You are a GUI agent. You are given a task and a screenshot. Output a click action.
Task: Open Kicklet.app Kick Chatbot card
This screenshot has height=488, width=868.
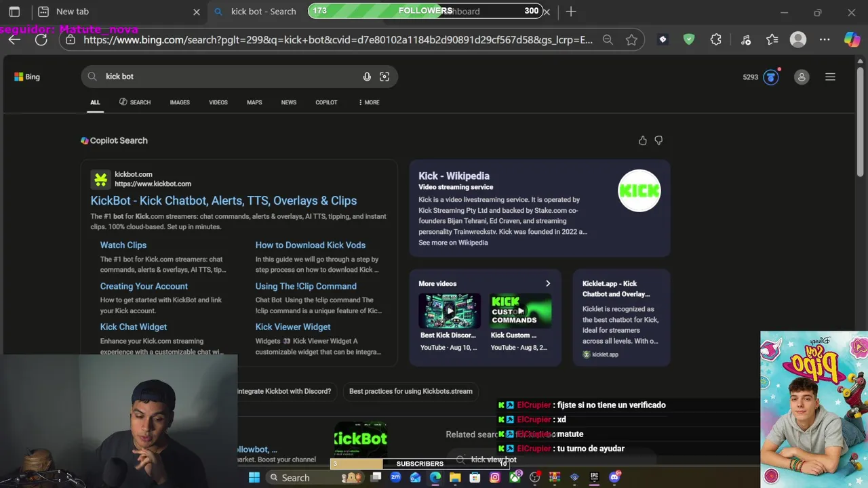click(x=621, y=317)
